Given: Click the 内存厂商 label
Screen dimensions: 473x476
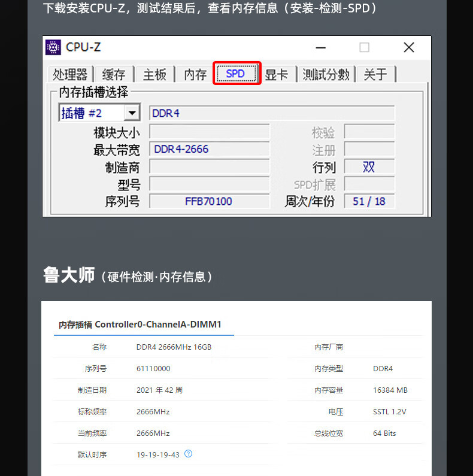Looking at the screenshot, I should coord(329,347).
